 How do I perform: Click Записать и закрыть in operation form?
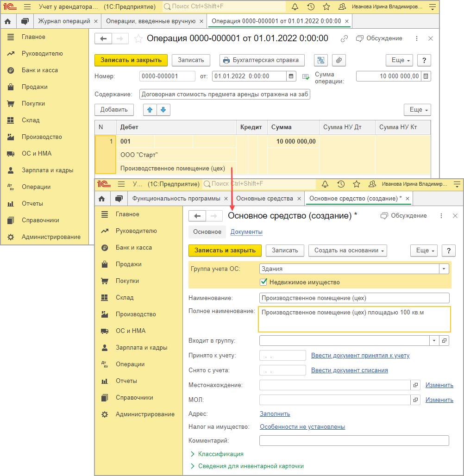coord(131,60)
